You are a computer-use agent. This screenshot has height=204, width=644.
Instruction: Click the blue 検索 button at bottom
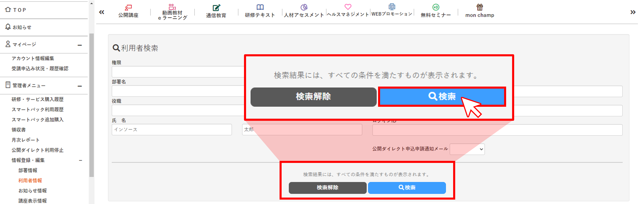(x=407, y=188)
